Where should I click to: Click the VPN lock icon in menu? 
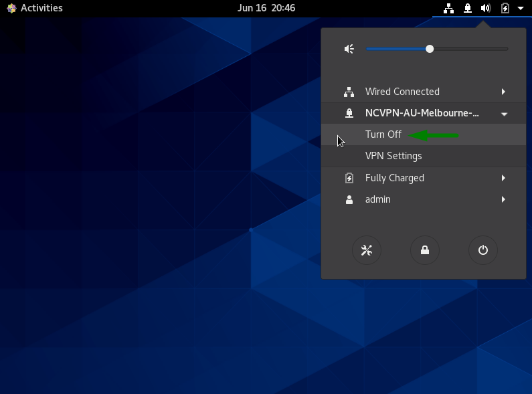[349, 113]
